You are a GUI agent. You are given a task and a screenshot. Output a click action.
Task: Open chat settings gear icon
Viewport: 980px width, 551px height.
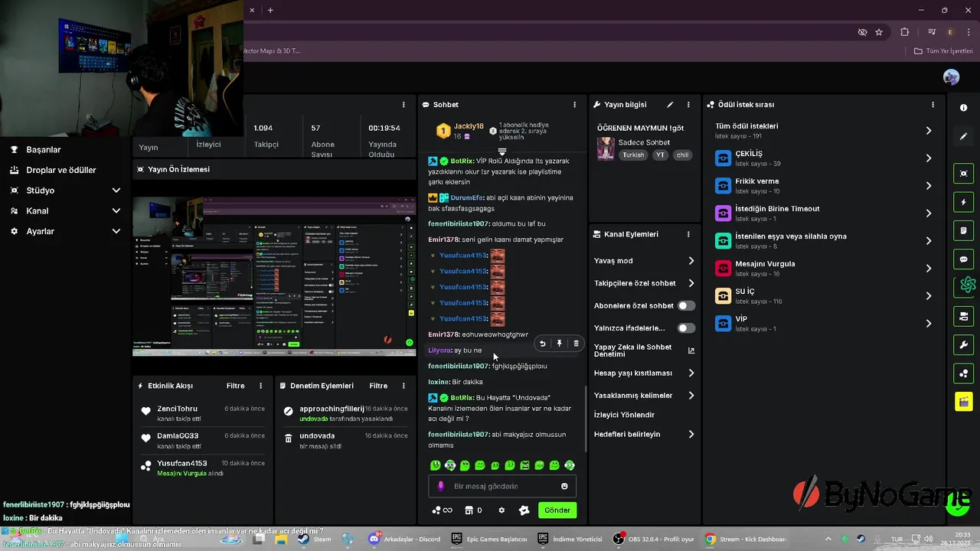tap(501, 510)
